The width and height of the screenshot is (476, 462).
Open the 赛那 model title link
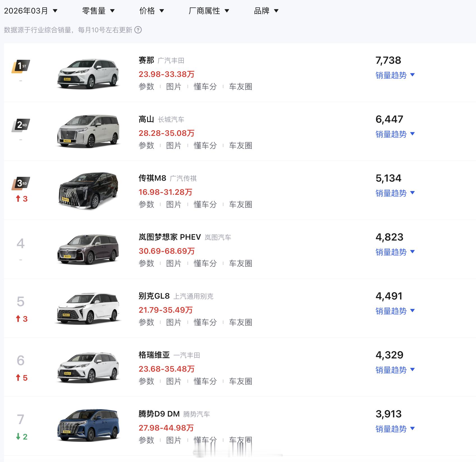point(147,60)
